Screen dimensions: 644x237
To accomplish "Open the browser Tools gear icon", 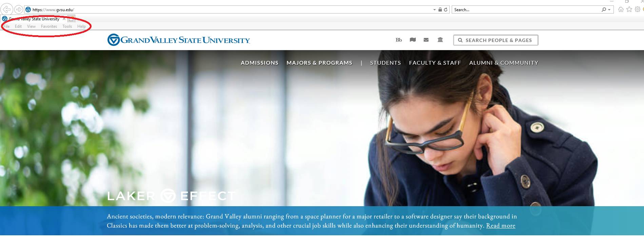I will [x=638, y=9].
